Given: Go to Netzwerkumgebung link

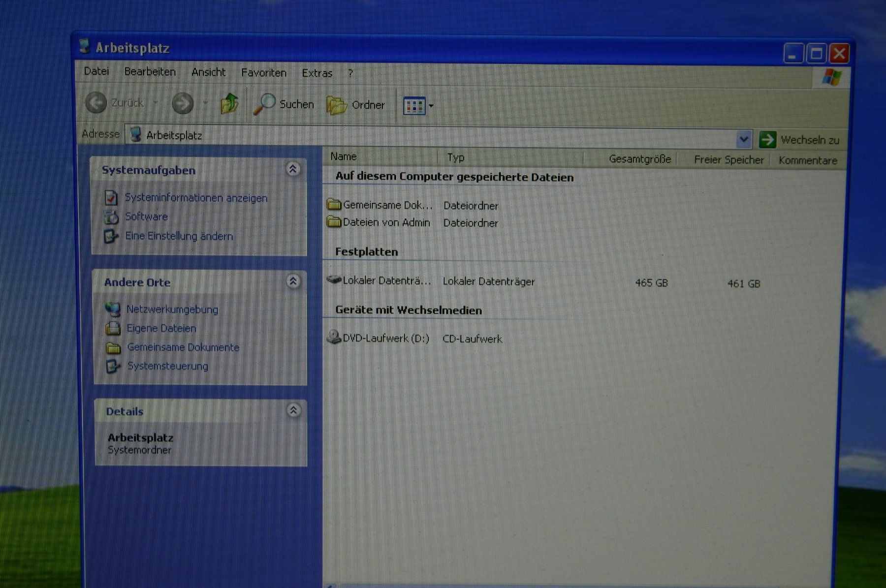Looking at the screenshot, I should (172, 309).
